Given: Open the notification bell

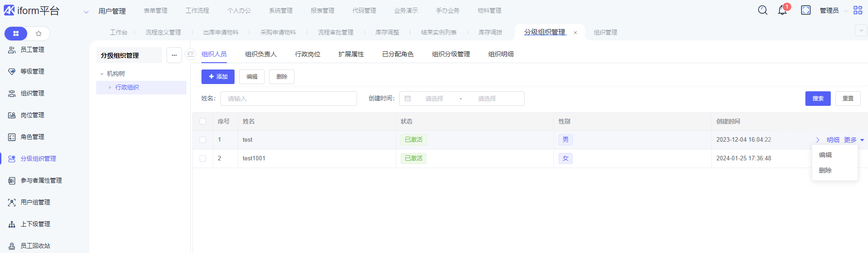Looking at the screenshot, I should tap(782, 10).
